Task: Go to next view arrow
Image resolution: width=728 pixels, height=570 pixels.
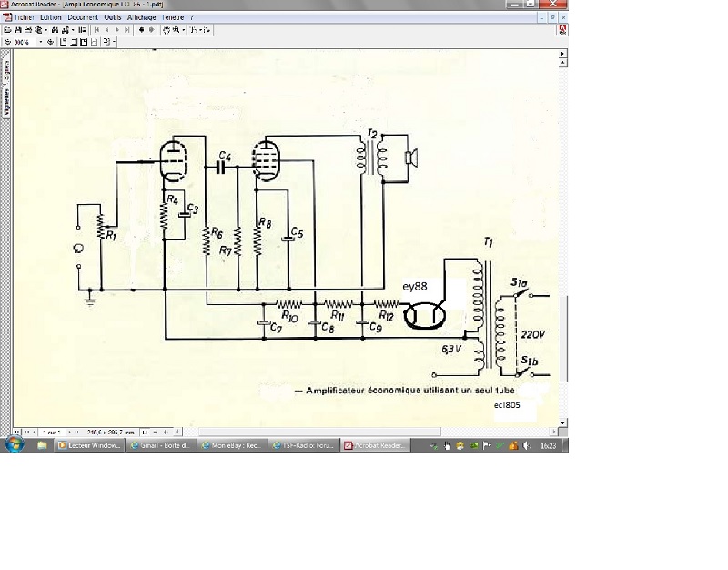Action: click(151, 30)
